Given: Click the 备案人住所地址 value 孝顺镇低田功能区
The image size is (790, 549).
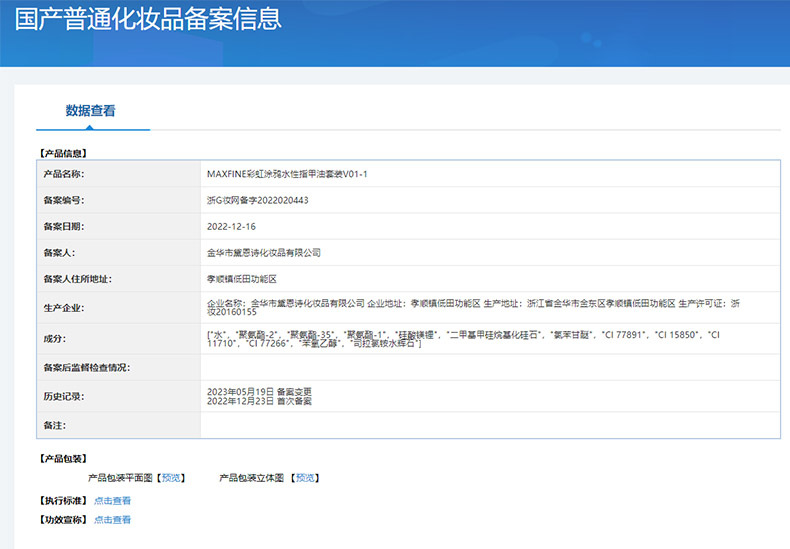Looking at the screenshot, I should 248,279.
